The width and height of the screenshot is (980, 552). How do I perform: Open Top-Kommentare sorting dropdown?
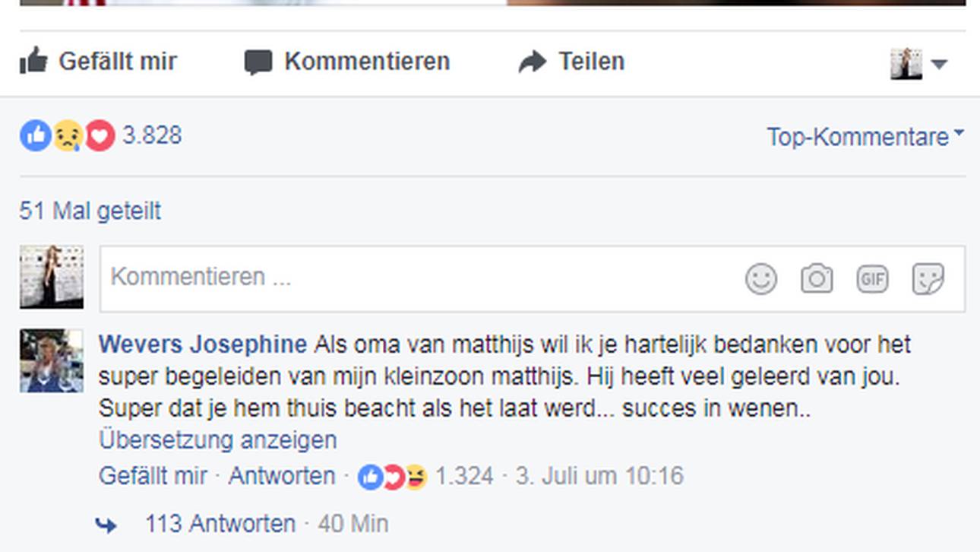click(865, 137)
